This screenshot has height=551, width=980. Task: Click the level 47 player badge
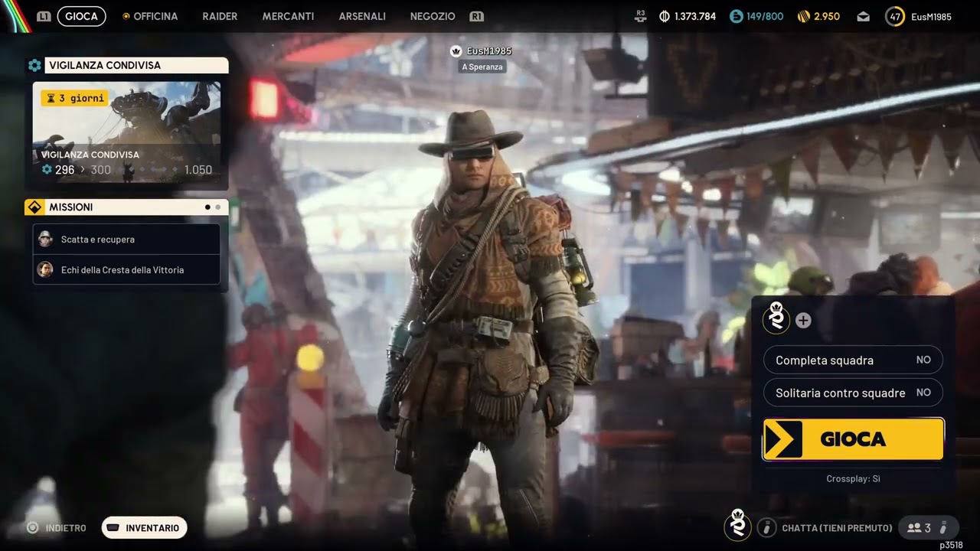[894, 16]
